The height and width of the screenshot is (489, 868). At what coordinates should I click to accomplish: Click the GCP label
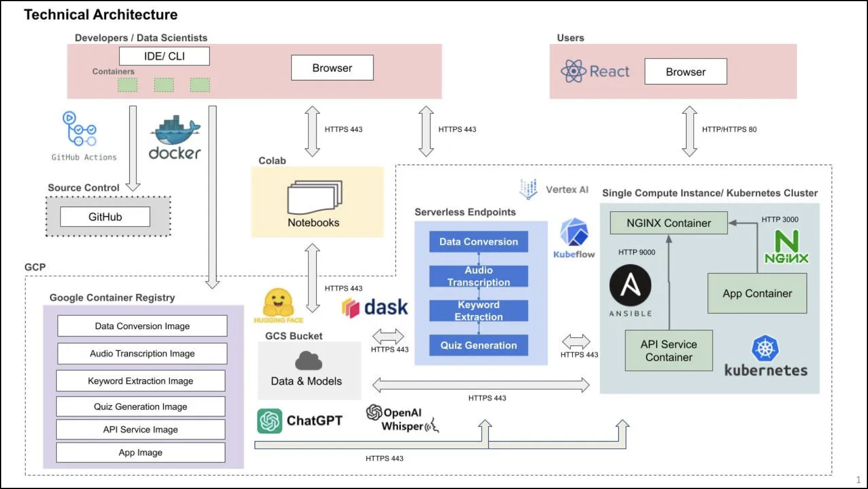(35, 267)
